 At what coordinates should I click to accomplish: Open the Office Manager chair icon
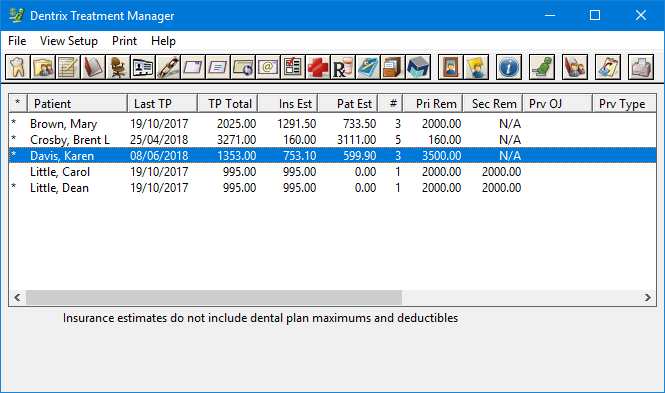pyautogui.click(x=117, y=67)
